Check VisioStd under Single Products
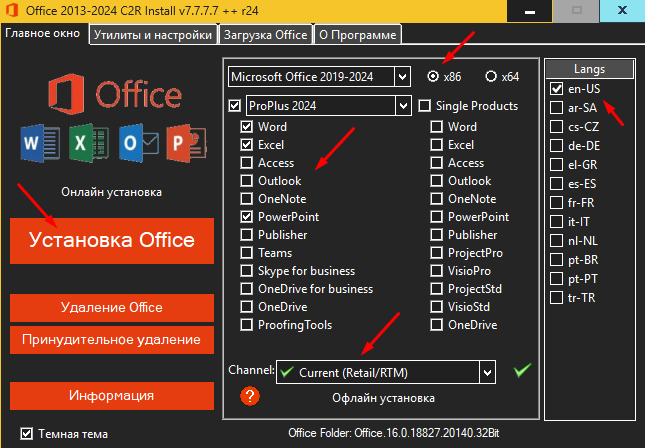This screenshot has height=448, width=645. pos(436,307)
